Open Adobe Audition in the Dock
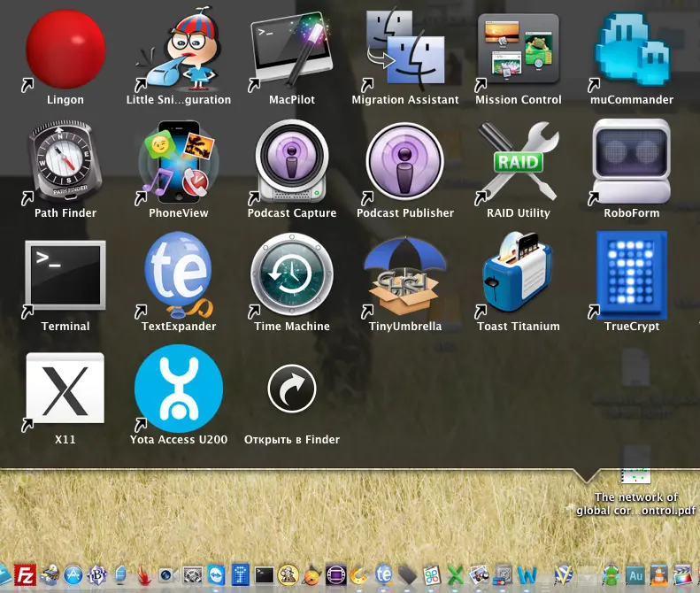 [635, 575]
